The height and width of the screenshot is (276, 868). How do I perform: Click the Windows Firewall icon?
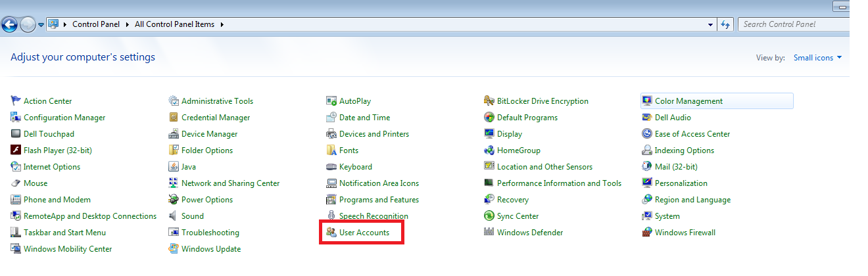(x=647, y=232)
